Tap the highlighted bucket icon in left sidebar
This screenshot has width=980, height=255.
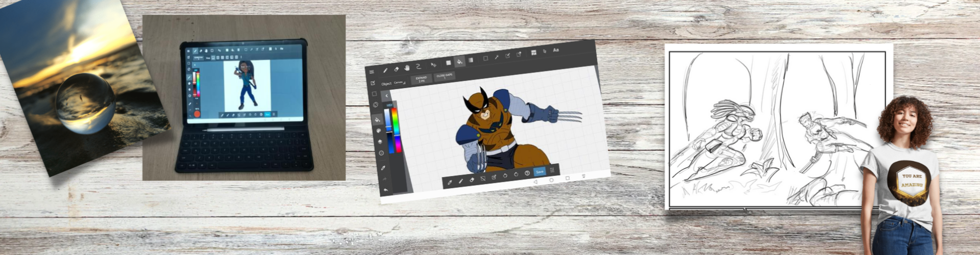(378, 119)
